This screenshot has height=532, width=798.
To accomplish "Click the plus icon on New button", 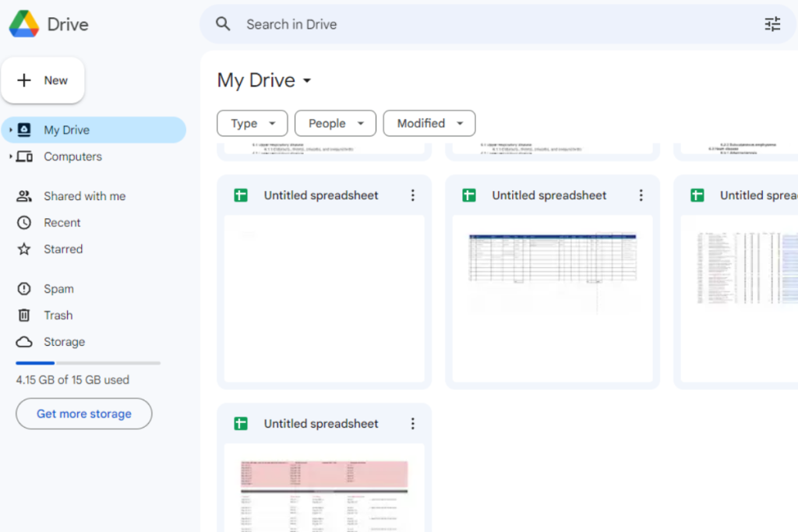I will coord(24,80).
